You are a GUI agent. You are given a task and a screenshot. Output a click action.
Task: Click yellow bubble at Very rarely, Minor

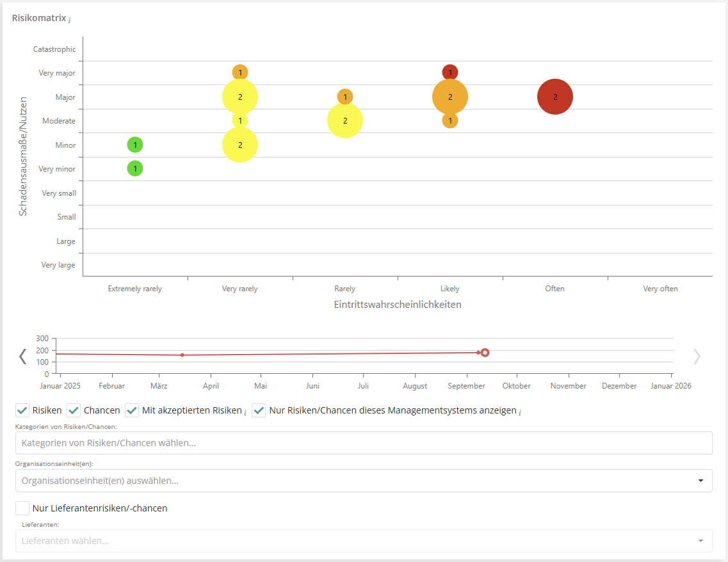tap(240, 145)
